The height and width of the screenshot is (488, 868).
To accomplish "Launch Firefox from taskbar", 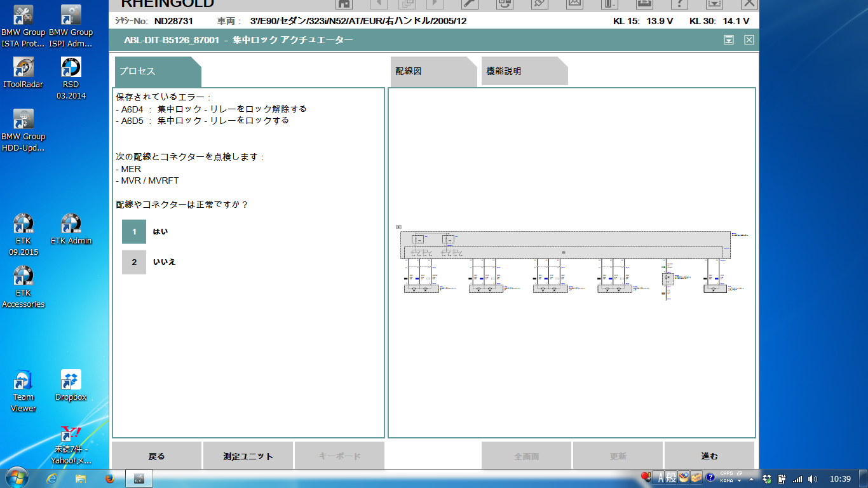I will pyautogui.click(x=109, y=478).
